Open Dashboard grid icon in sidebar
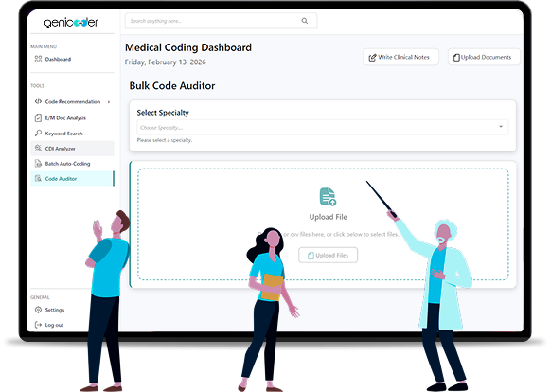This screenshot has width=551, height=392. click(x=38, y=59)
